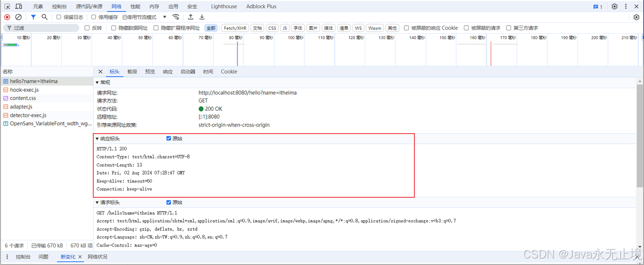The height and width of the screenshot is (265, 644).
Task: Enable the 保留日志 preserve log checkbox
Action: coord(59,17)
